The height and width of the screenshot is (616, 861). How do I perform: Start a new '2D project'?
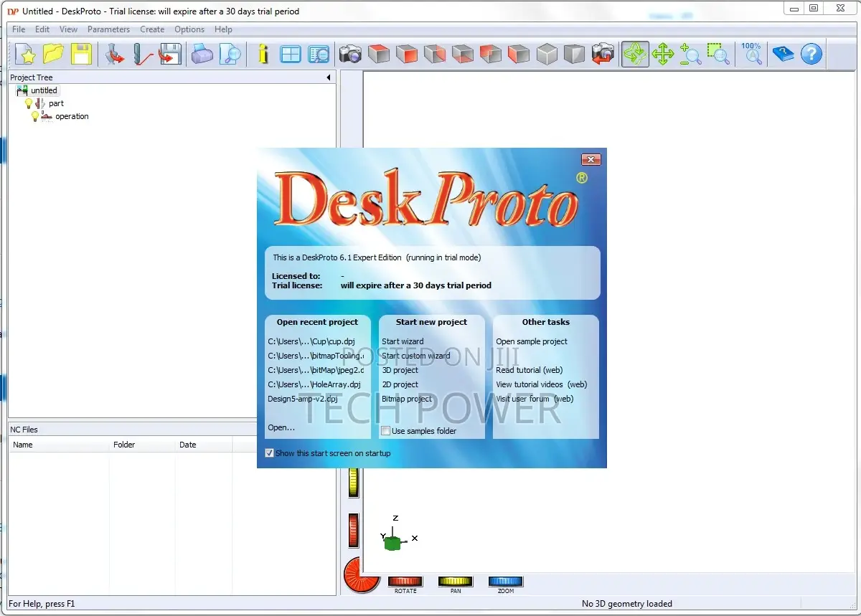(x=400, y=384)
